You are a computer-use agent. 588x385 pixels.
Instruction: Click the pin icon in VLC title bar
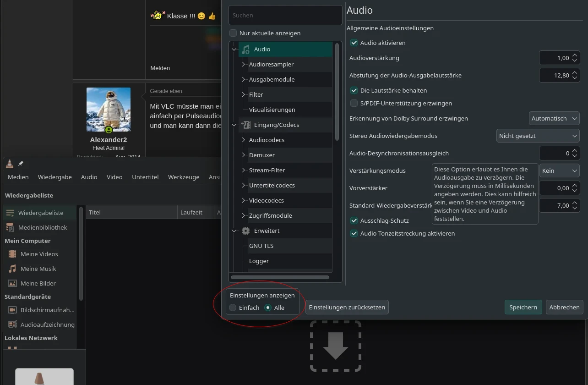point(21,164)
